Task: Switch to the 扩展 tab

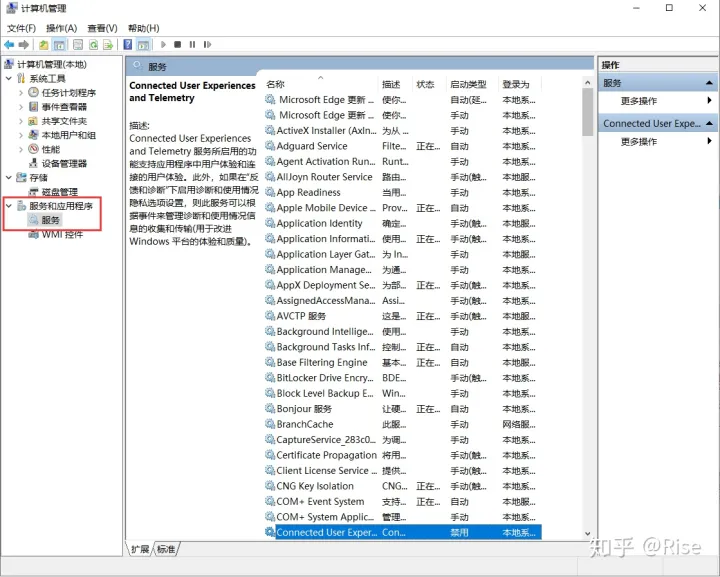Action: 140,549
